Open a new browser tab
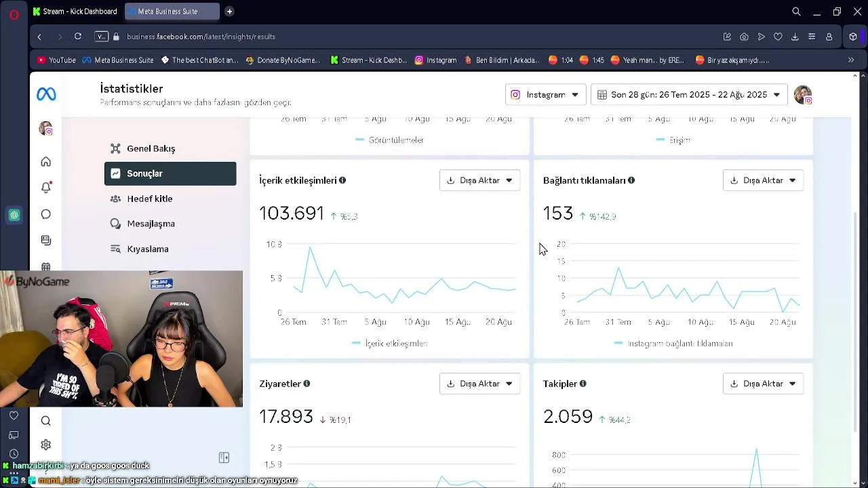This screenshot has height=488, width=868. tap(229, 12)
